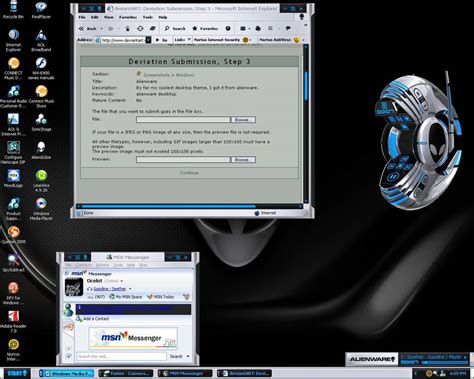Screen dimensions: 474x379
Task: Open the Help menu in Internet Explorer
Action: coord(163,17)
